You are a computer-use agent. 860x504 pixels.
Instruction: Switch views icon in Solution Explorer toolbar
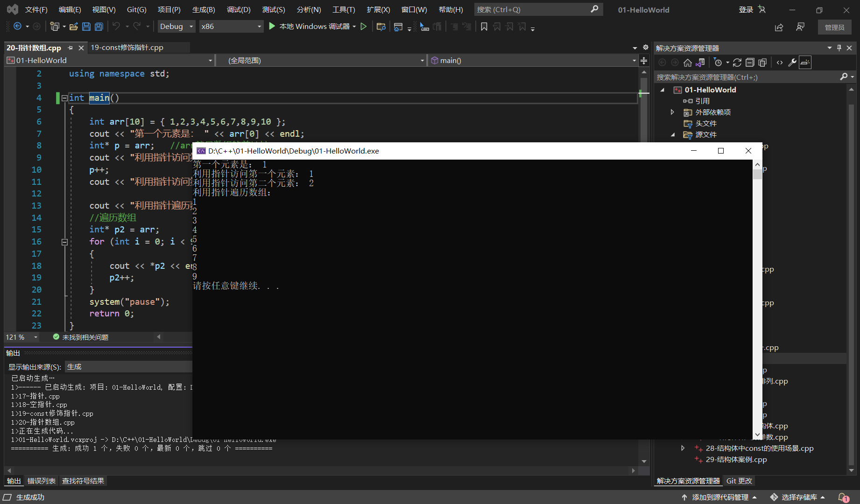pyautogui.click(x=700, y=63)
